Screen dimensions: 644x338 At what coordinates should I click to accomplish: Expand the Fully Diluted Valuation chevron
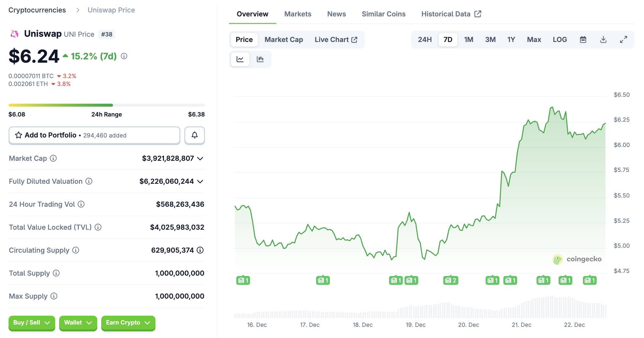click(x=200, y=181)
